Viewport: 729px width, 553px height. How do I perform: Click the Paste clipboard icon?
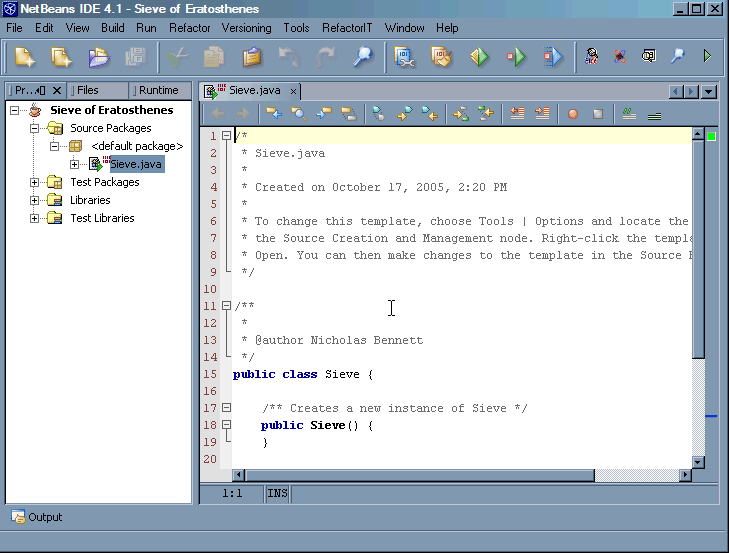click(x=252, y=57)
